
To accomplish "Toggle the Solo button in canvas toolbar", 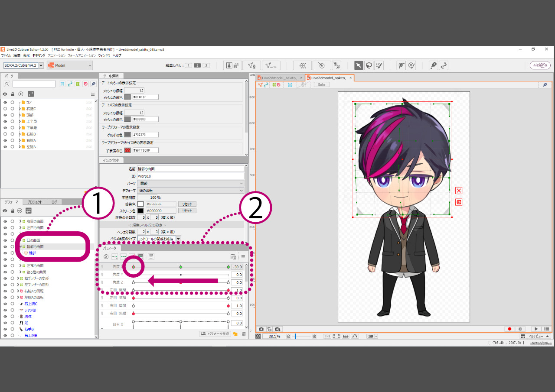I will [x=321, y=84].
